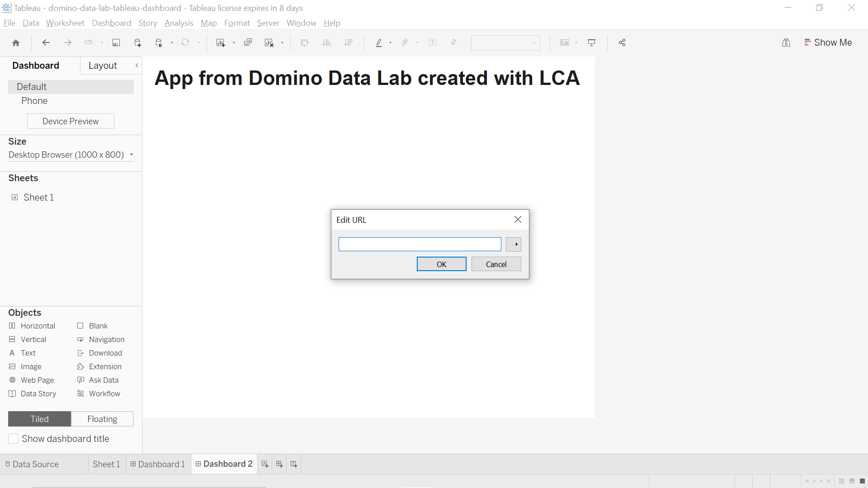Click the Show mark labels icon
The height and width of the screenshot is (488, 868).
(x=433, y=42)
